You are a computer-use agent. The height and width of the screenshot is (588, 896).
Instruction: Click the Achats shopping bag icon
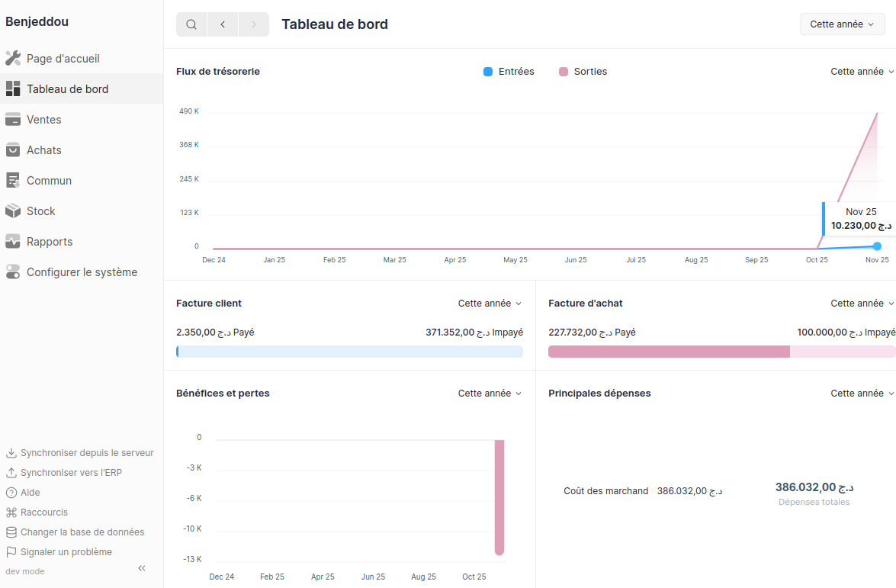point(13,150)
